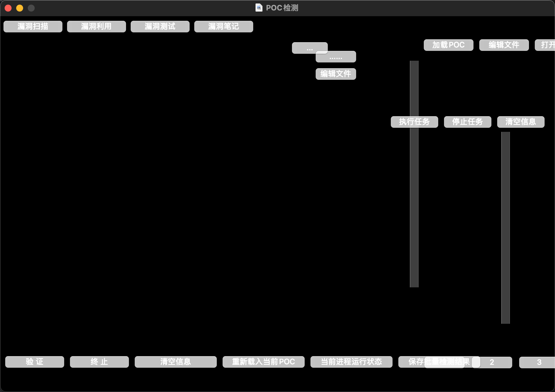The height and width of the screenshot is (392, 555).
Task: Click 清空信息 beside 停止任务
Action: pyautogui.click(x=521, y=122)
